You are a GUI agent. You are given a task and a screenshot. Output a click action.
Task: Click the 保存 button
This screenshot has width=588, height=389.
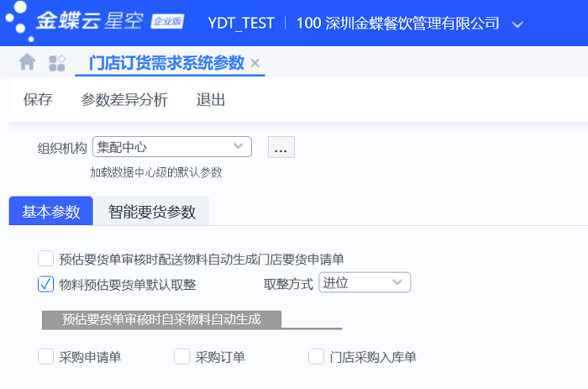pos(38,100)
